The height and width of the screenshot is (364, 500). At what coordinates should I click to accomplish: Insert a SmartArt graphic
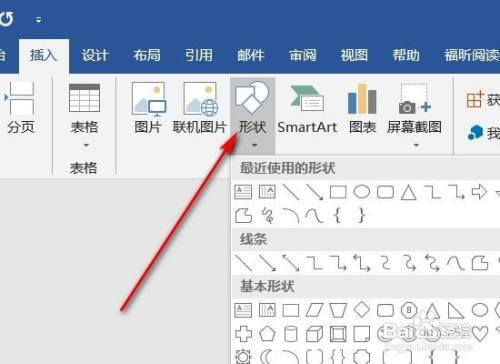point(307,108)
